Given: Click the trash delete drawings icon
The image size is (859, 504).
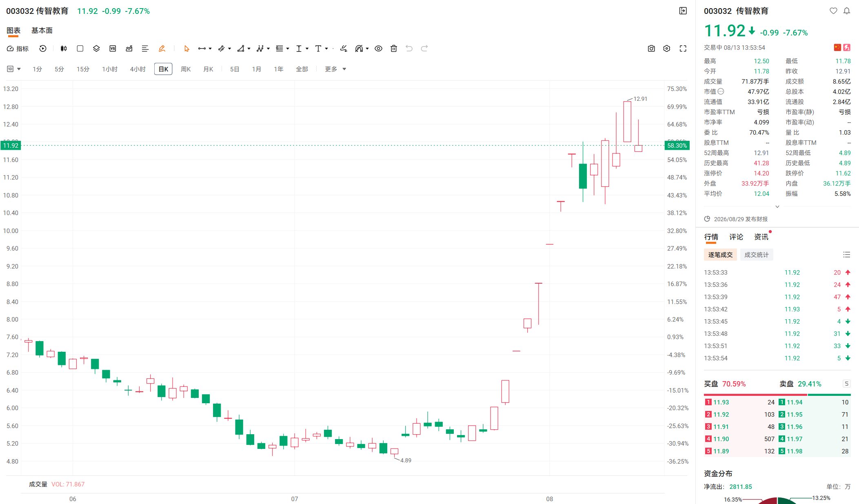Looking at the screenshot, I should (x=394, y=49).
